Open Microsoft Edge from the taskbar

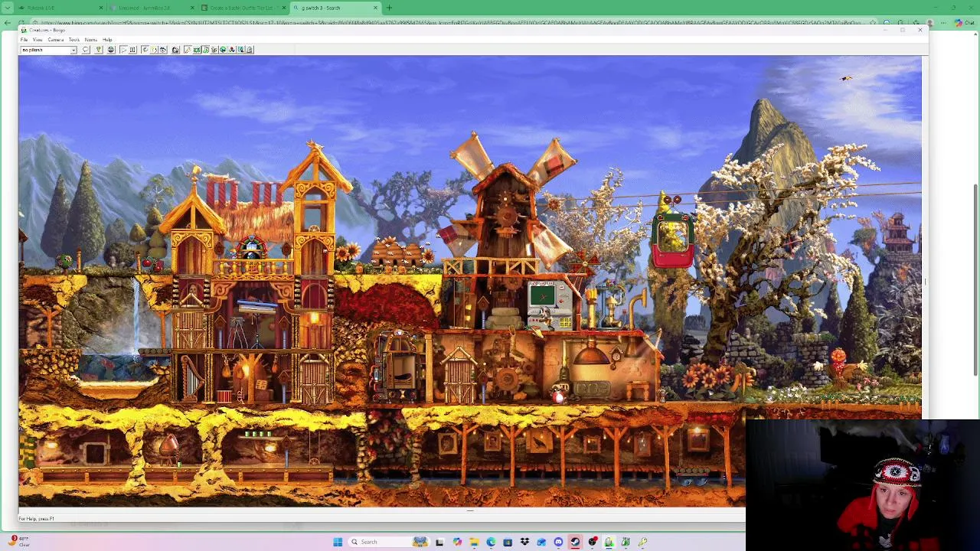491,542
